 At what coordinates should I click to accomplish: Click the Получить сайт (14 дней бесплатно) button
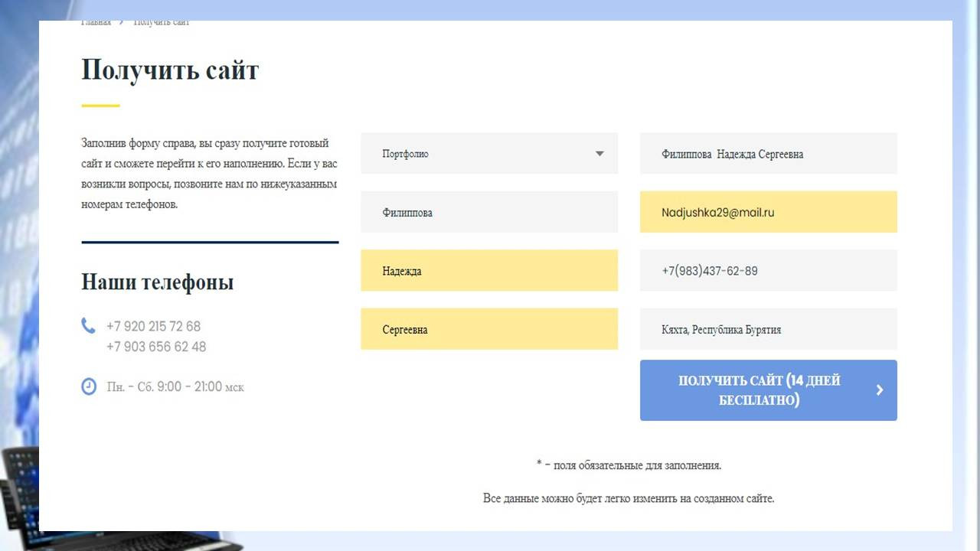point(768,390)
